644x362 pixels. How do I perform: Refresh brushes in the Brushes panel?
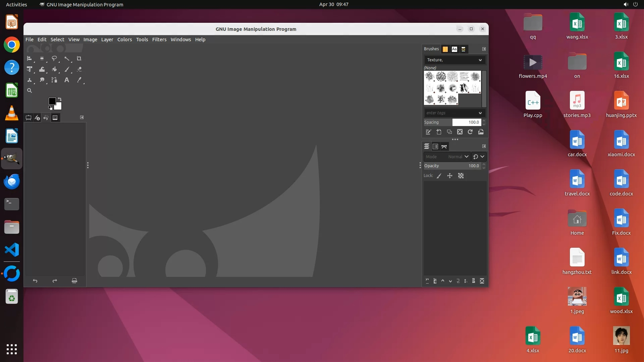[x=470, y=132]
